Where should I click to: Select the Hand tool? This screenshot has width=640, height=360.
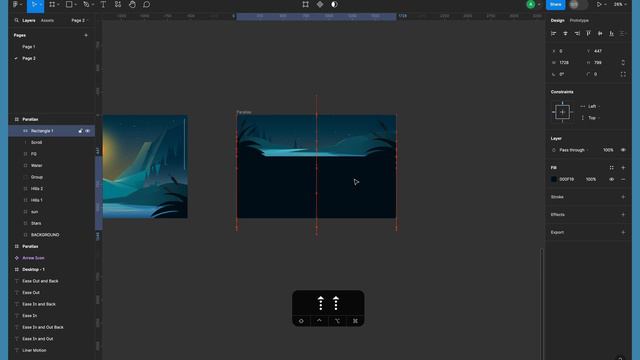point(132,4)
